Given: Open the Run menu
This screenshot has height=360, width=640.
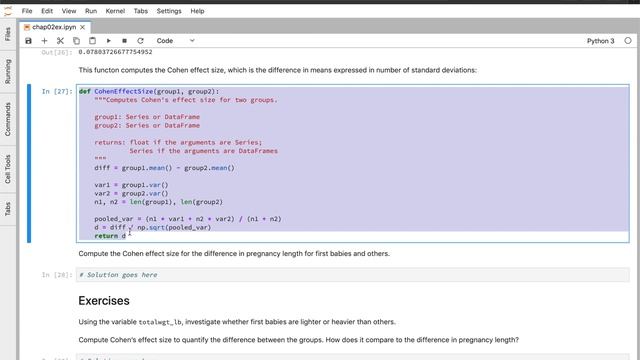Looking at the screenshot, I should pyautogui.click(x=91, y=11).
